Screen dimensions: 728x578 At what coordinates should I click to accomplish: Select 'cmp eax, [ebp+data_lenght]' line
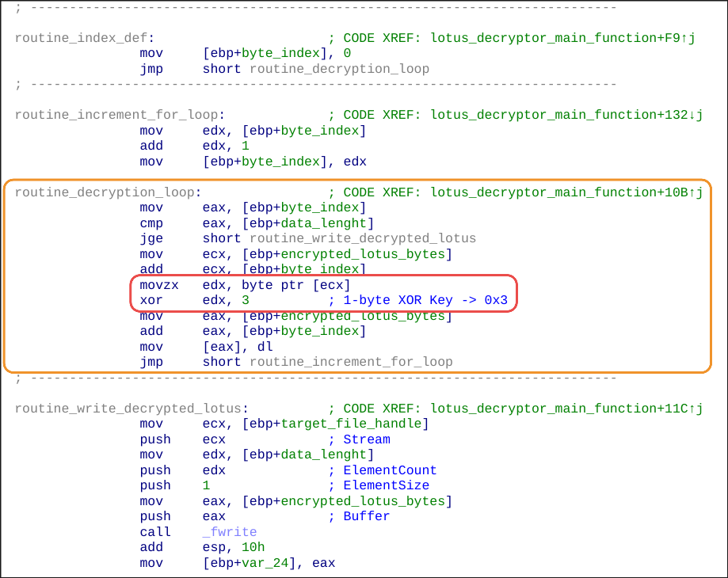click(x=257, y=223)
